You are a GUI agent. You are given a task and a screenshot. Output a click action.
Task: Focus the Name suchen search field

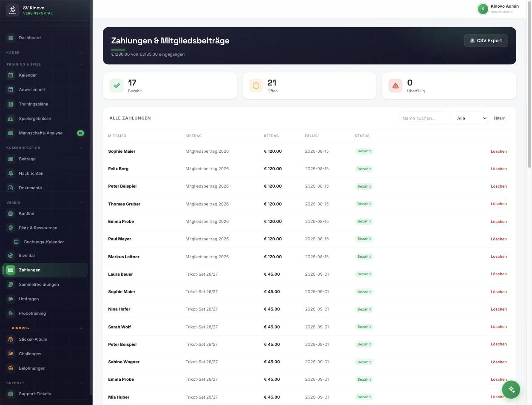424,118
